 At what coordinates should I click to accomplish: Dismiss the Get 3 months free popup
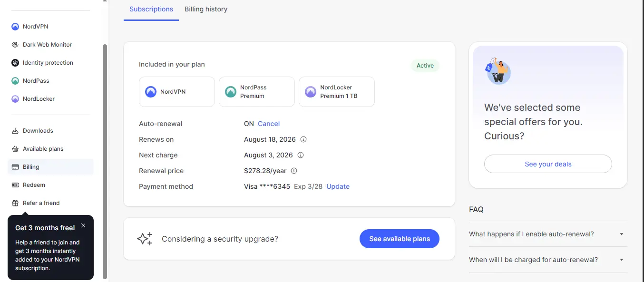coord(83,225)
